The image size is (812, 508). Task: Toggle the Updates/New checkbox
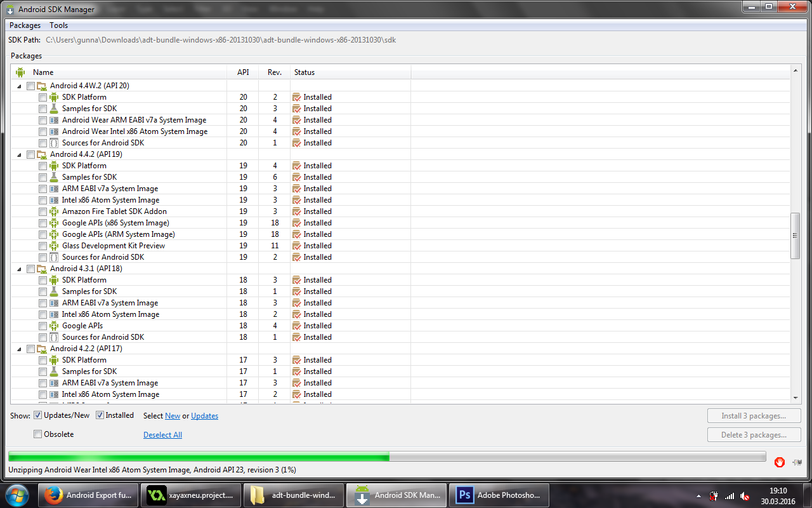(x=38, y=415)
